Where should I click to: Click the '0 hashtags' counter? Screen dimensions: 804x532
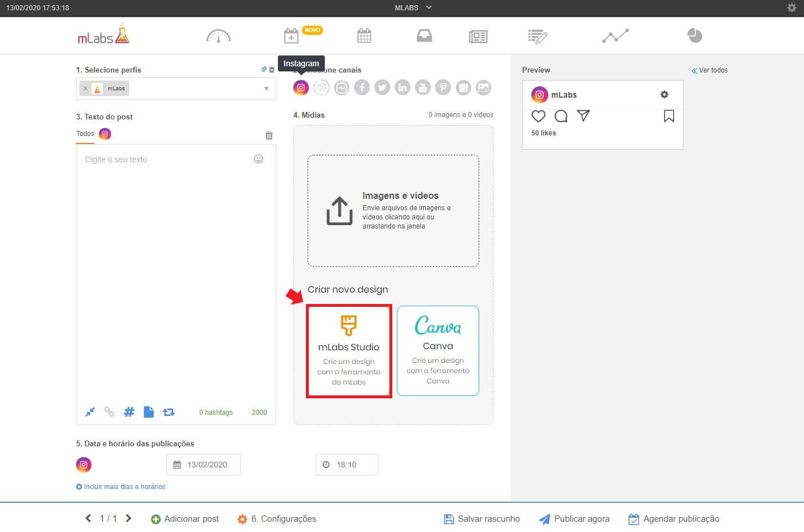point(216,413)
